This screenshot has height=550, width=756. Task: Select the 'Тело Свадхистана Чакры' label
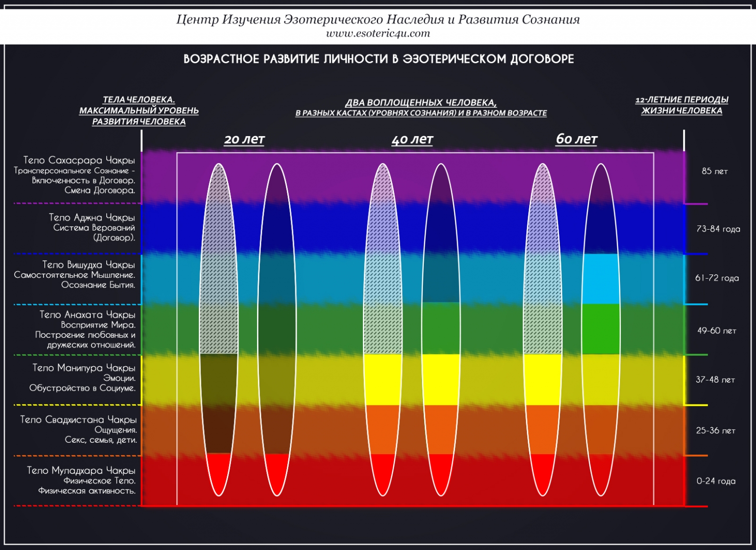coord(78,420)
